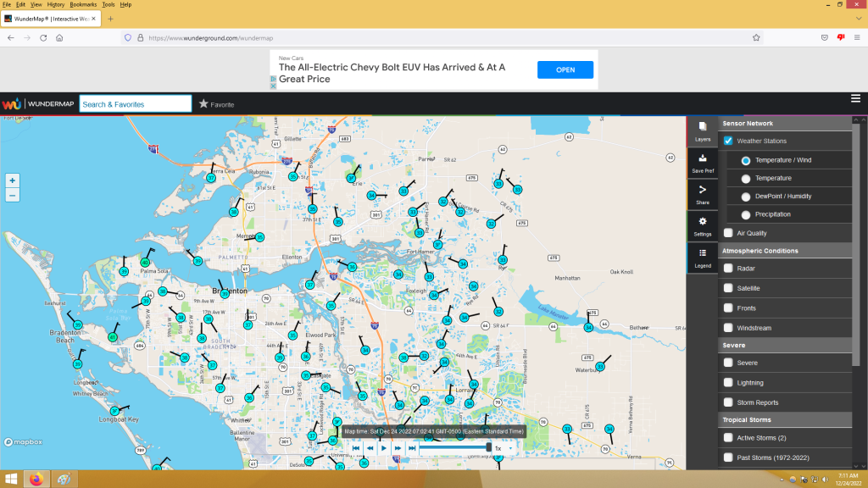Show the map Legend
The width and height of the screenshot is (868, 488).
tap(703, 258)
